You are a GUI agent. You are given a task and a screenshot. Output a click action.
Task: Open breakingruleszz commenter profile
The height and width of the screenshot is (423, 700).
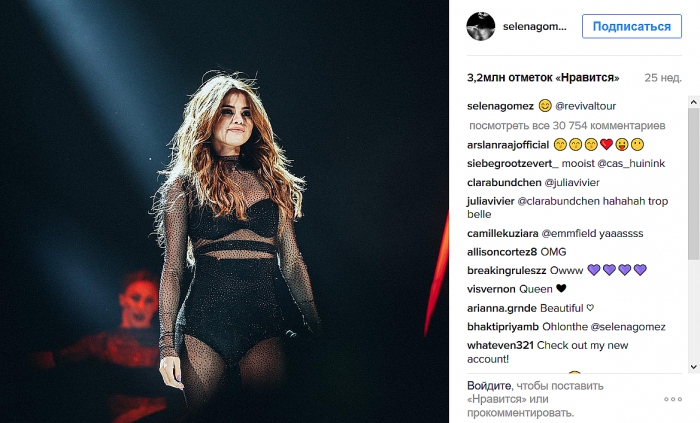(x=507, y=271)
